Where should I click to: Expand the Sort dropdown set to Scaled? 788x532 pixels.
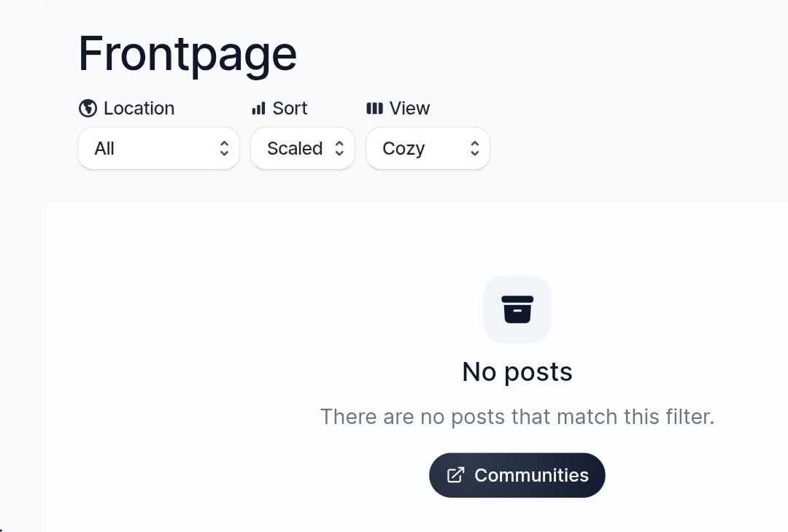pyautogui.click(x=302, y=149)
